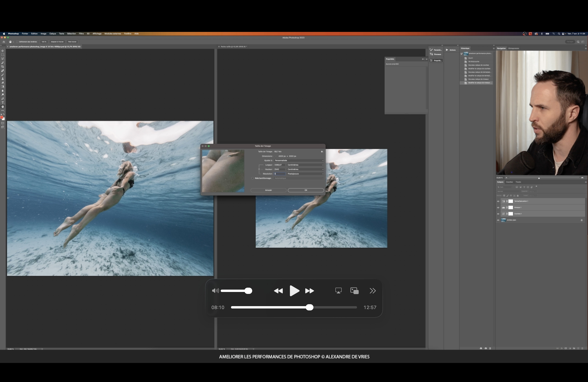
Task: Click OK in the Taille de l'image dialog
Action: pyautogui.click(x=306, y=190)
